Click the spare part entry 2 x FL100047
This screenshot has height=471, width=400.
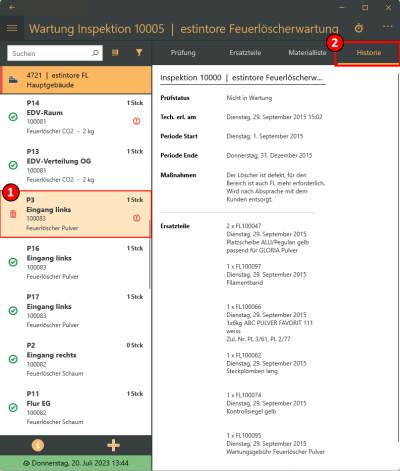pos(268,238)
